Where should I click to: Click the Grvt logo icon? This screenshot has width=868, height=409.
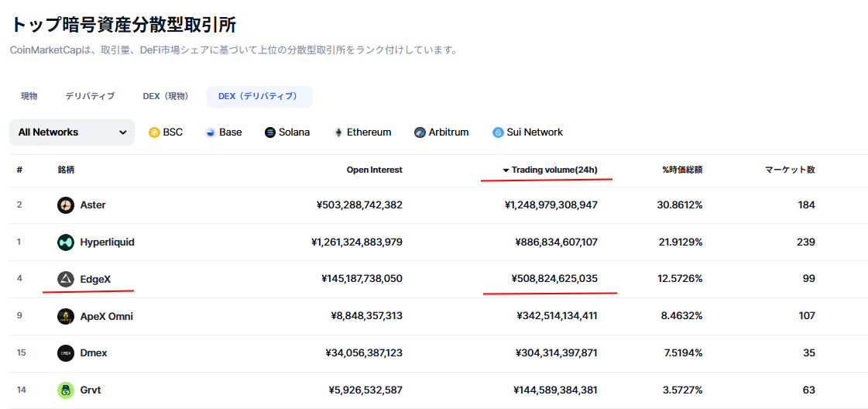point(66,390)
